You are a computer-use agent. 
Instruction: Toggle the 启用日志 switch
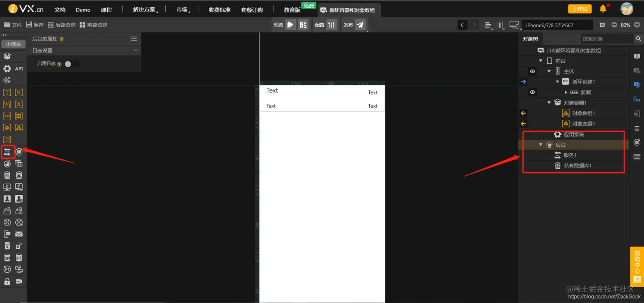[x=72, y=64]
